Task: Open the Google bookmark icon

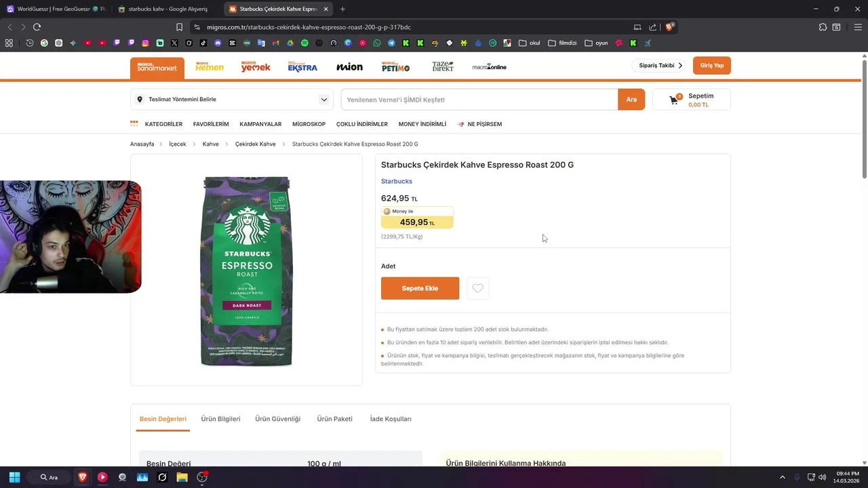Action: click(x=44, y=43)
